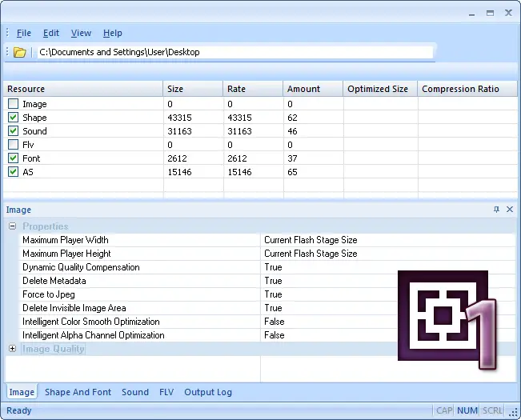The image size is (521, 420).
Task: Close the Image properties panel
Action: click(510, 210)
